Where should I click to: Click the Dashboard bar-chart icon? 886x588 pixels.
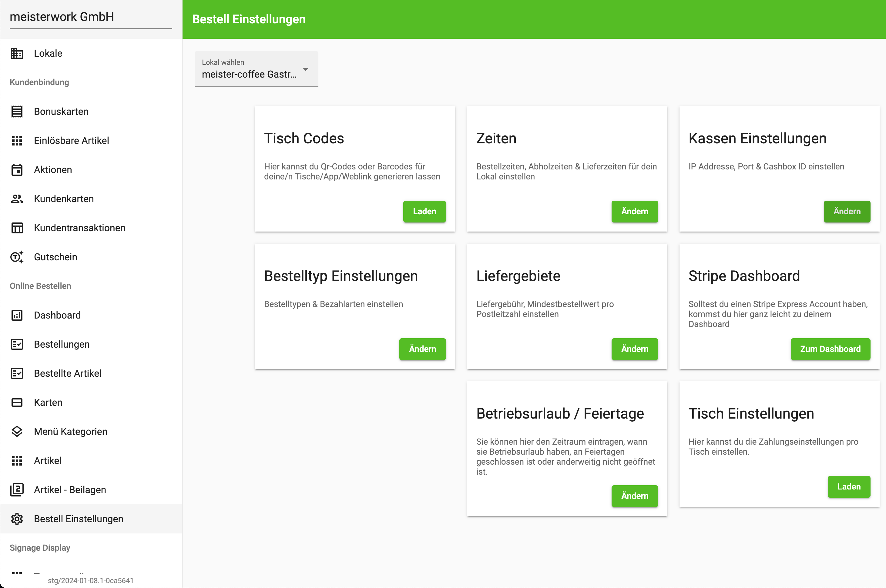tap(17, 315)
